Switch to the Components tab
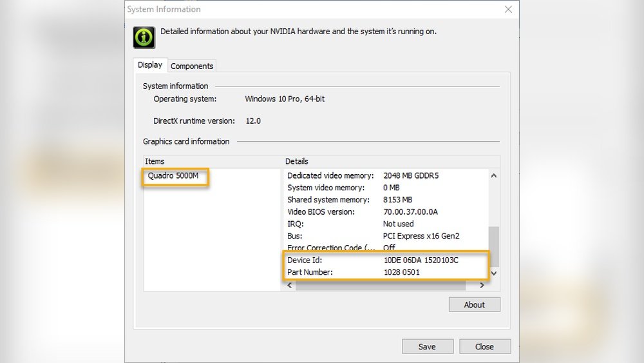This screenshot has height=363, width=644. [x=192, y=66]
